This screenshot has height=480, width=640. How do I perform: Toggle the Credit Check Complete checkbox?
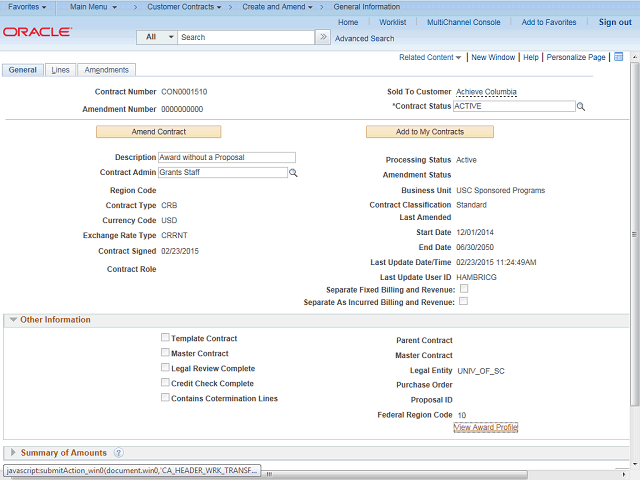[165, 383]
